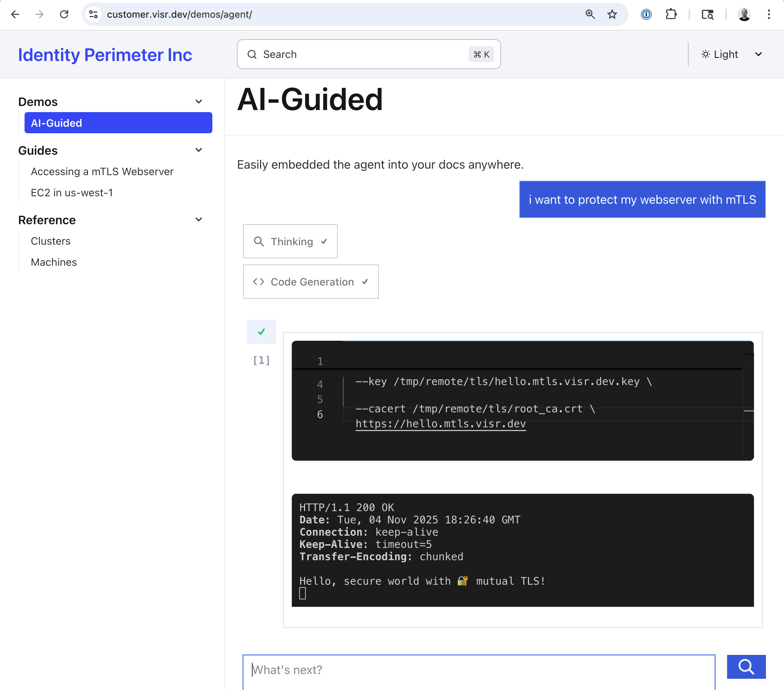Select the magnifier icon on the Thinking badge
Screen dimensions: 784x690
click(259, 242)
